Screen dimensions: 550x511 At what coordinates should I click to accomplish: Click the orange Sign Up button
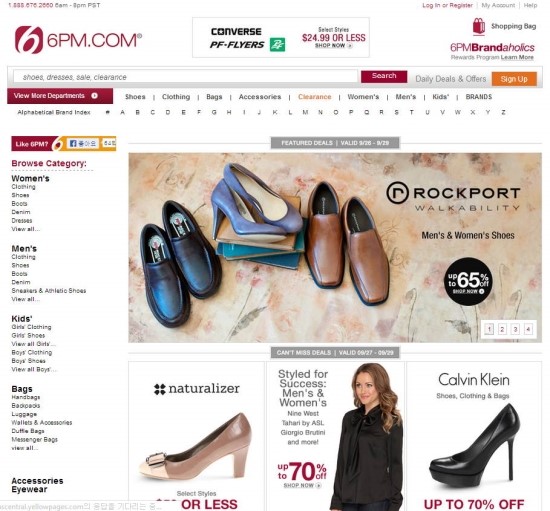point(514,79)
